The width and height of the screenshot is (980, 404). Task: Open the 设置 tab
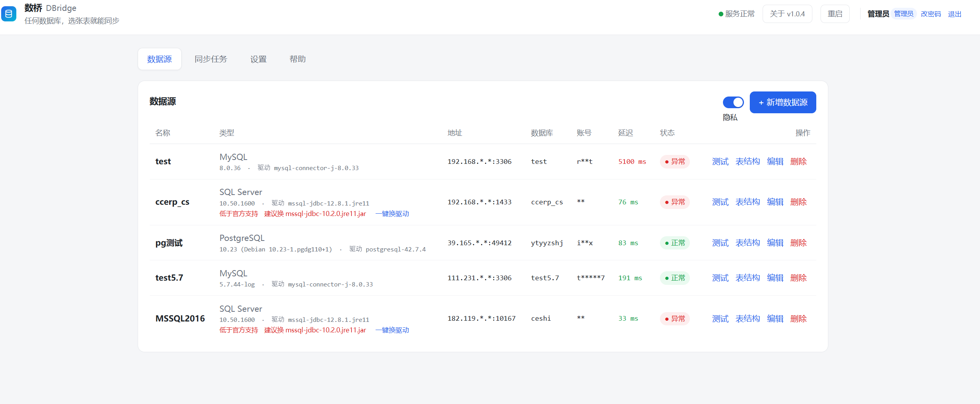pos(258,59)
